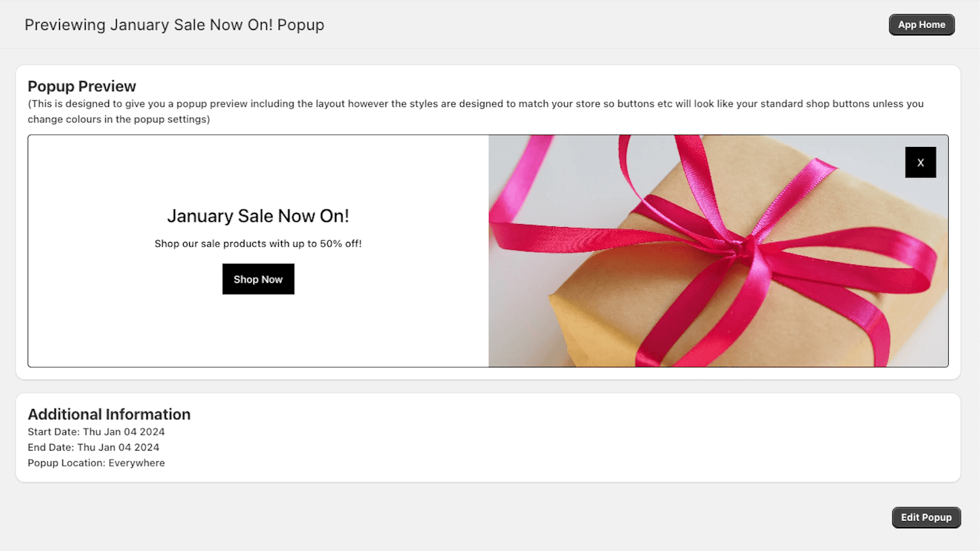Click the Popup Location Everywhere text
The image size is (980, 551).
pyautogui.click(x=96, y=463)
